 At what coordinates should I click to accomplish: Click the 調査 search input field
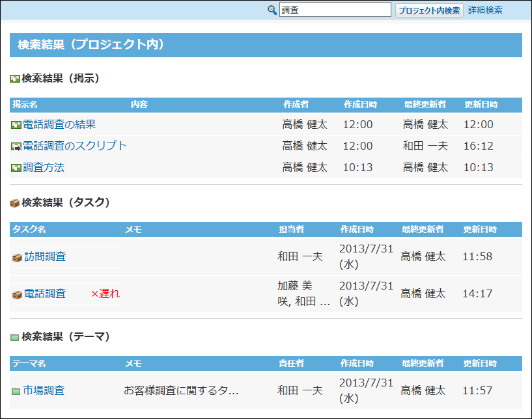(335, 10)
